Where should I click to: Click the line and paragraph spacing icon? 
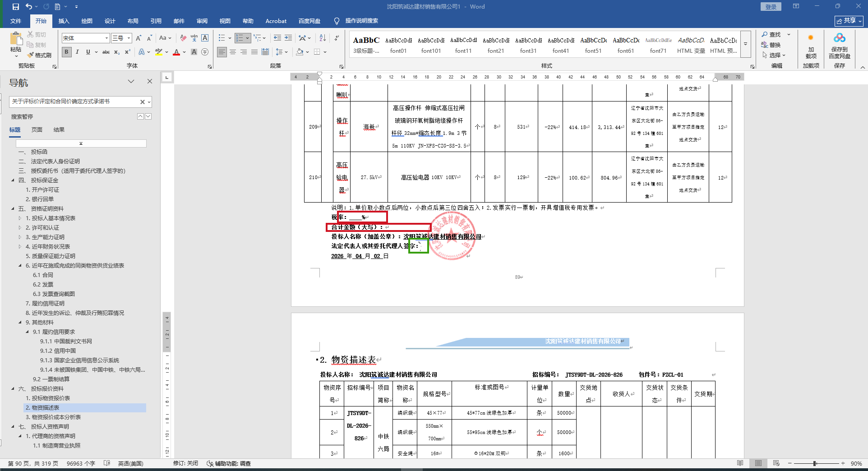[279, 52]
